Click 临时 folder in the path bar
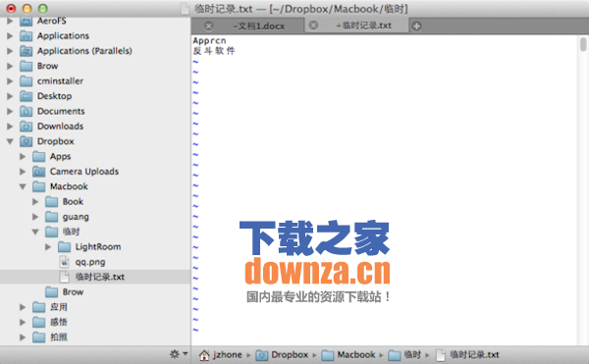 click(404, 354)
